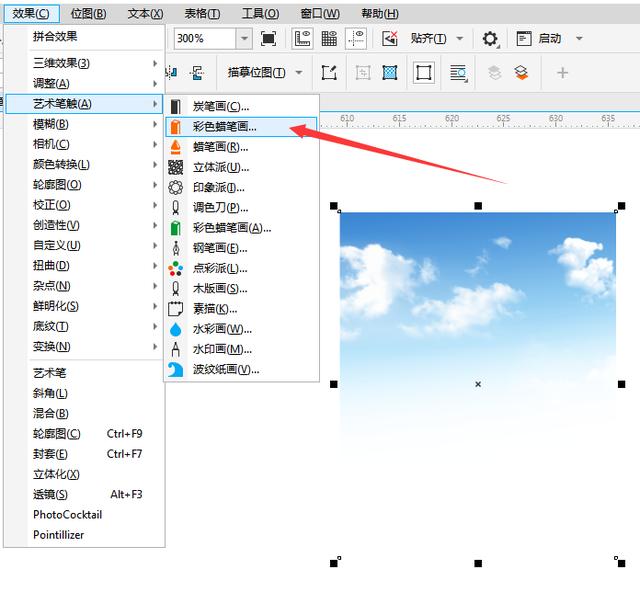Image resolution: width=640 pixels, height=615 pixels.
Task: Click the square bitmap frame icon
Action: pyautogui.click(x=423, y=73)
